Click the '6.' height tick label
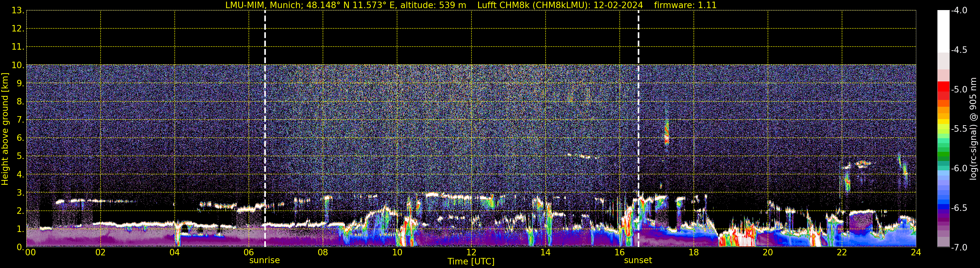Image resolution: width=980 pixels, height=268 pixels. tap(20, 138)
